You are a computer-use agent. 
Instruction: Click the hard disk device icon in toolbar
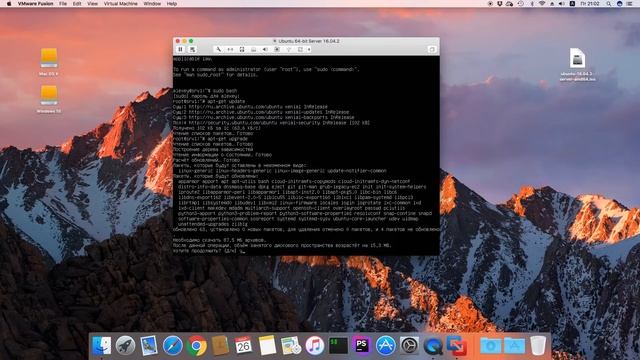point(242,49)
